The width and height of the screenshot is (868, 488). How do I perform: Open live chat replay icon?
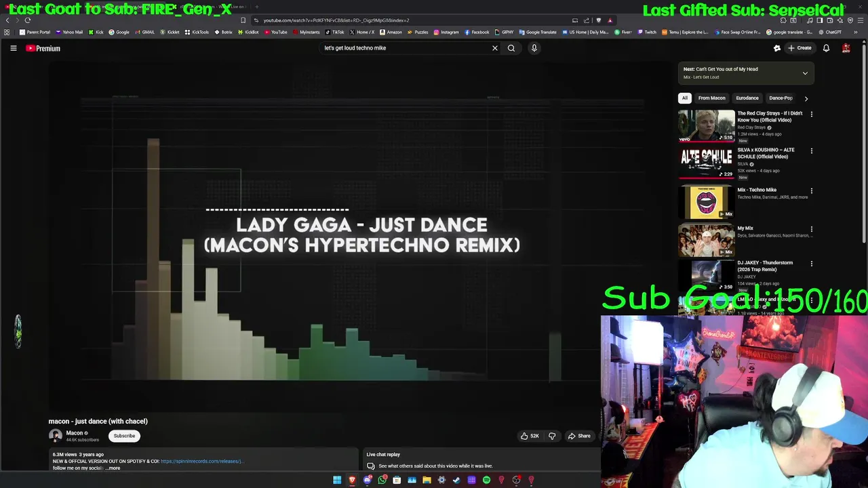[x=371, y=466]
